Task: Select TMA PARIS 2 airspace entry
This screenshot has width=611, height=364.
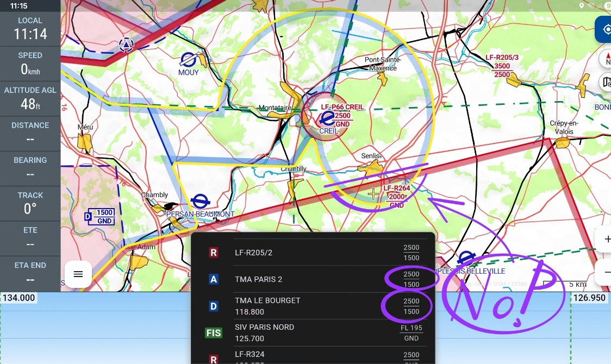Action: (313, 279)
